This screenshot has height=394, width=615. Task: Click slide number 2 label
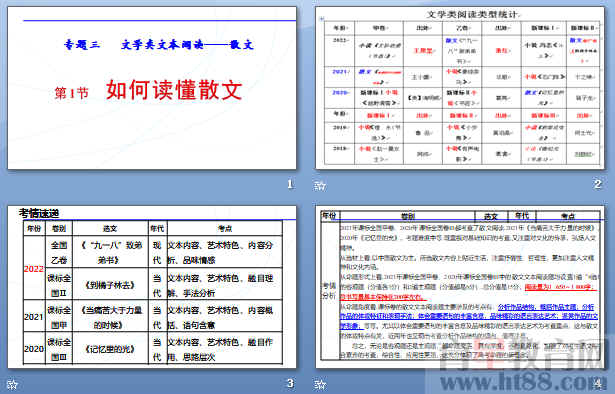[x=598, y=184]
